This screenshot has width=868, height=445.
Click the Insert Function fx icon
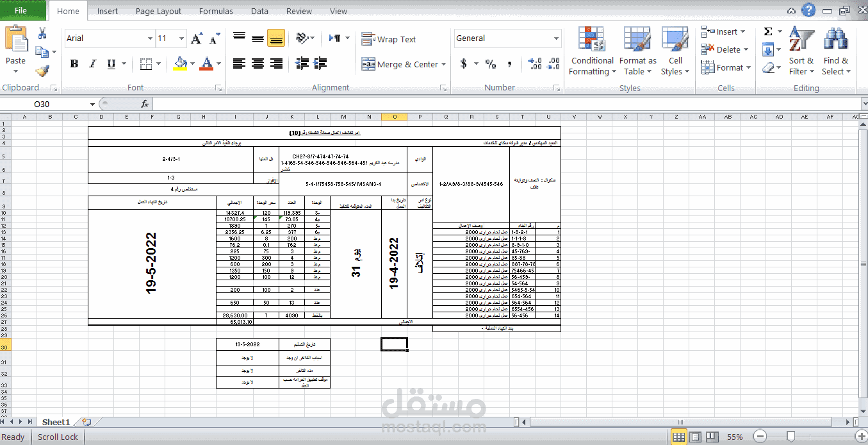pos(145,104)
